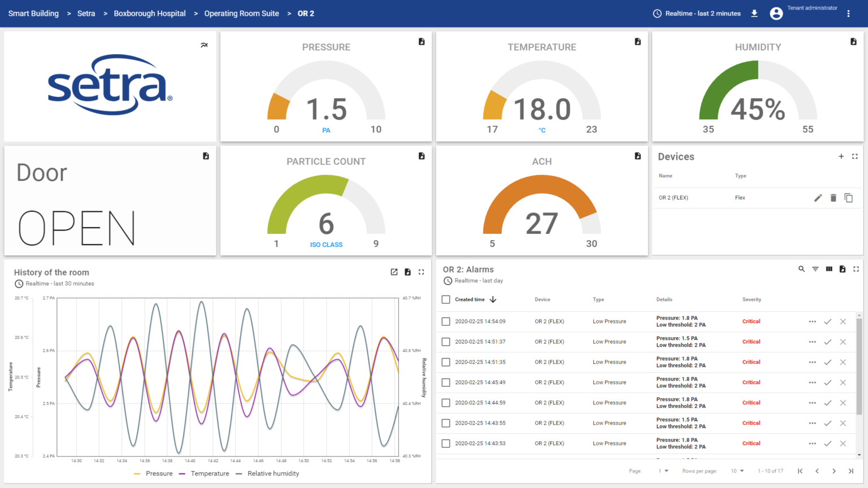Expand History of the room to fullscreen
This screenshot has width=868, height=488.
click(421, 272)
